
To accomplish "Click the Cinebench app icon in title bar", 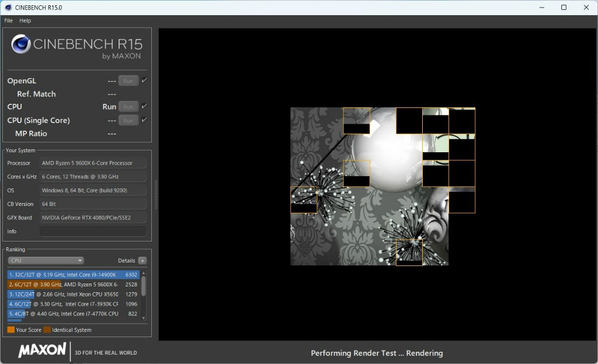I will 8,8.
